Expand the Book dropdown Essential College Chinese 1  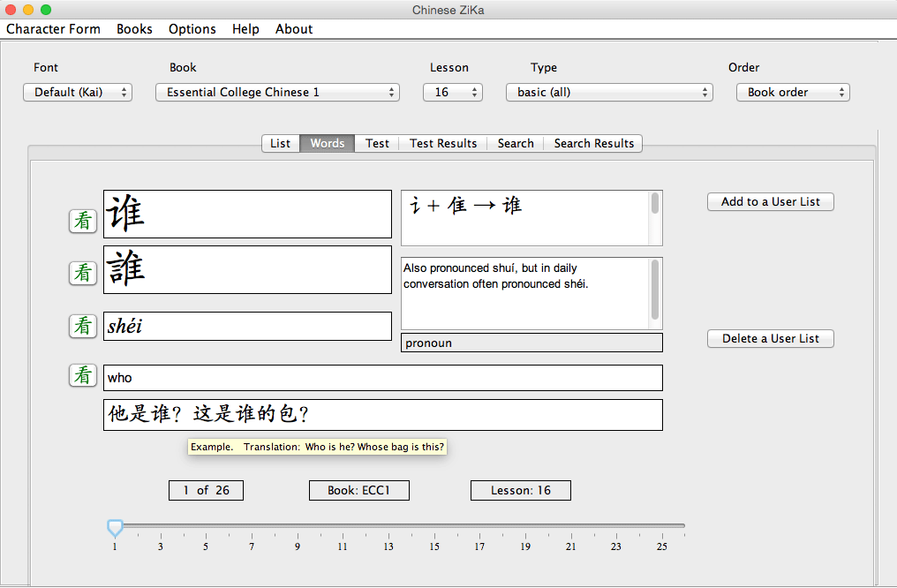click(277, 92)
